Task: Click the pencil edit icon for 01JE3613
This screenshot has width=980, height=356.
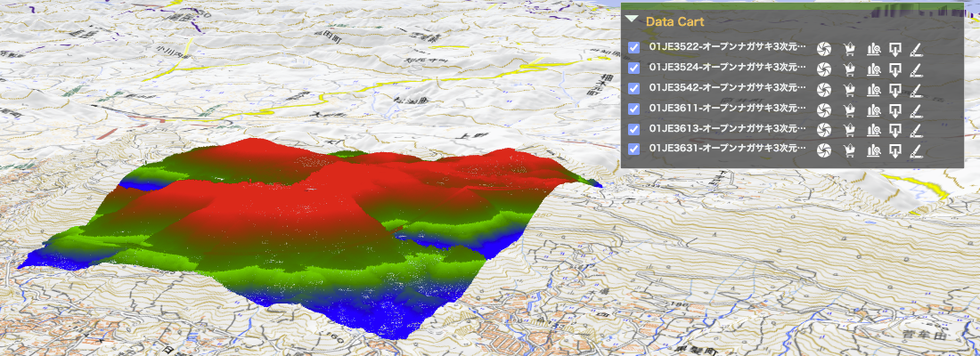Action: (x=916, y=131)
